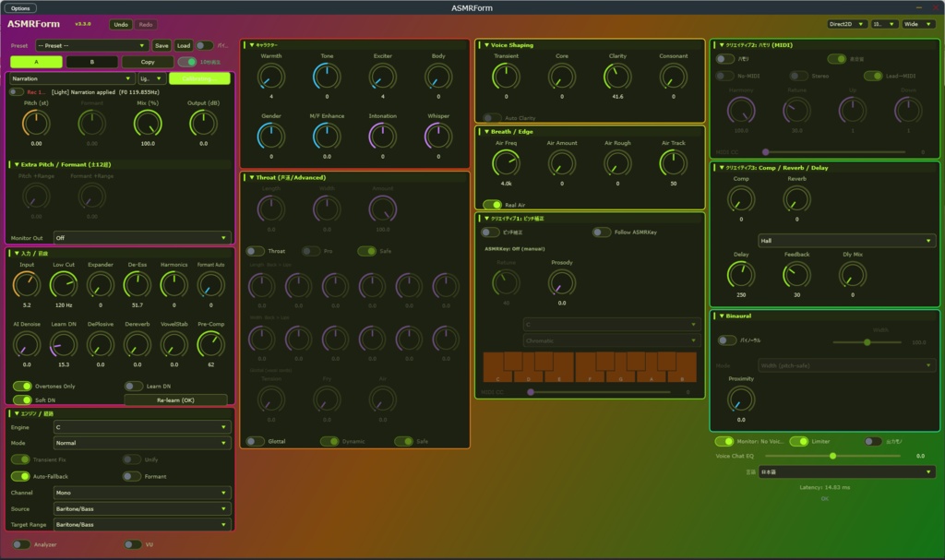Adjust the Feedback knob
Viewport: 945px width, 560px height.
[x=796, y=275]
